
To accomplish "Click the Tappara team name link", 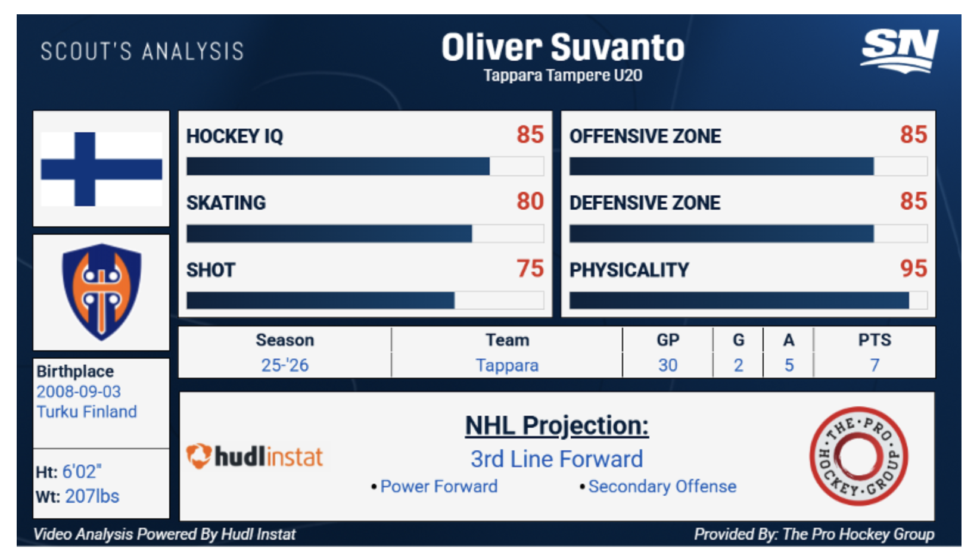I will (x=507, y=365).
